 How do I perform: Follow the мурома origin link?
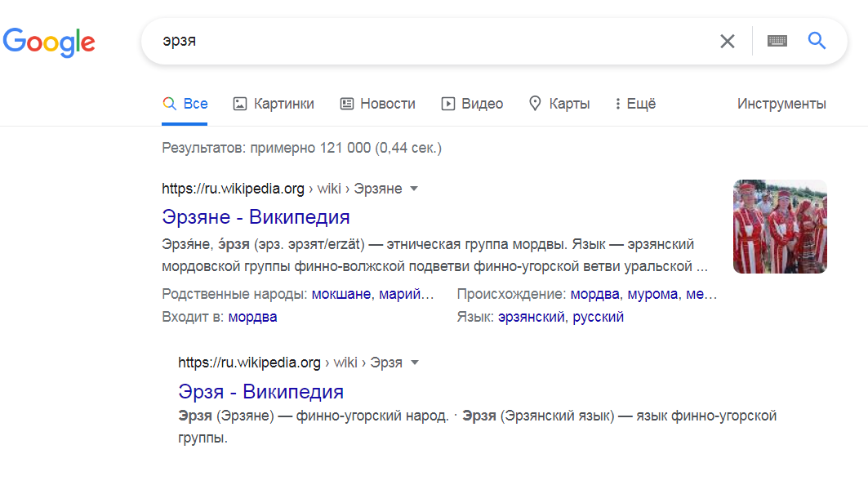point(652,294)
